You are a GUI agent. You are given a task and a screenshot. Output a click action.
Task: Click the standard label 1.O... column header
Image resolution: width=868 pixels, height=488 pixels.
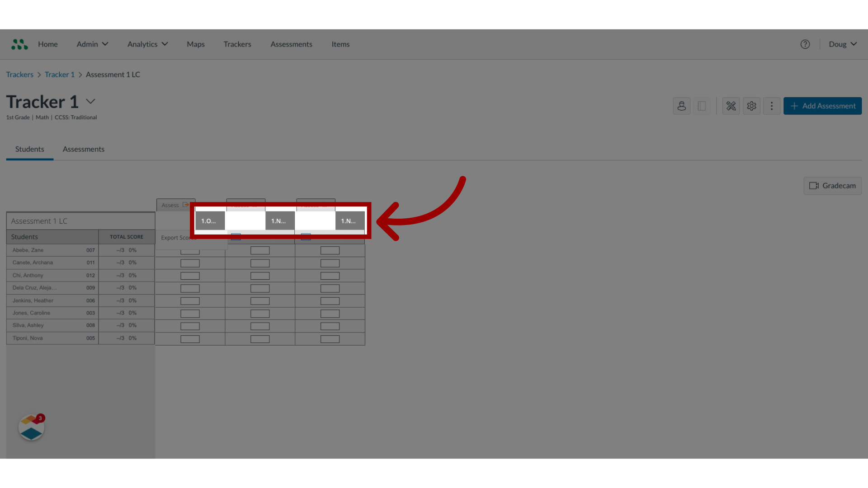[209, 221]
